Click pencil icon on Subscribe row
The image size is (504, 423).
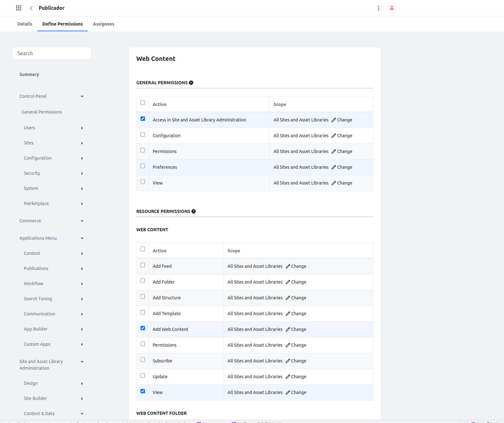pos(288,361)
